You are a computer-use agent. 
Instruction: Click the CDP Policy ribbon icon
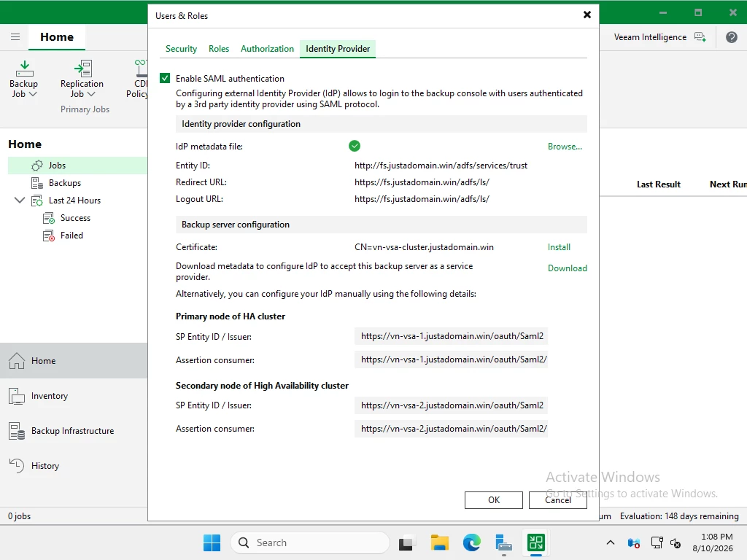(141, 69)
